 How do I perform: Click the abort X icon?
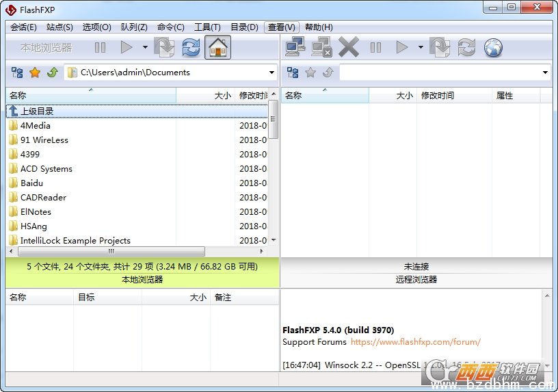point(348,47)
